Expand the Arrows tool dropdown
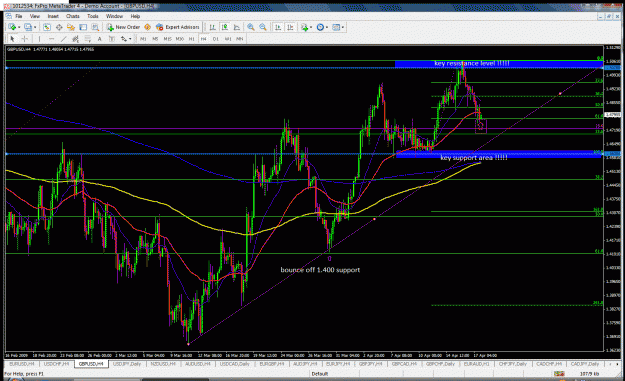The width and height of the screenshot is (625, 381). 130,39
